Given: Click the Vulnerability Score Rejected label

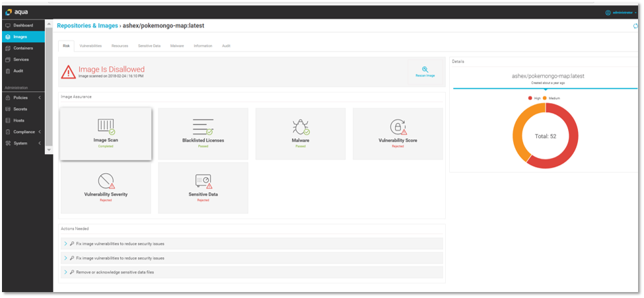Looking at the screenshot, I should 398,146.
